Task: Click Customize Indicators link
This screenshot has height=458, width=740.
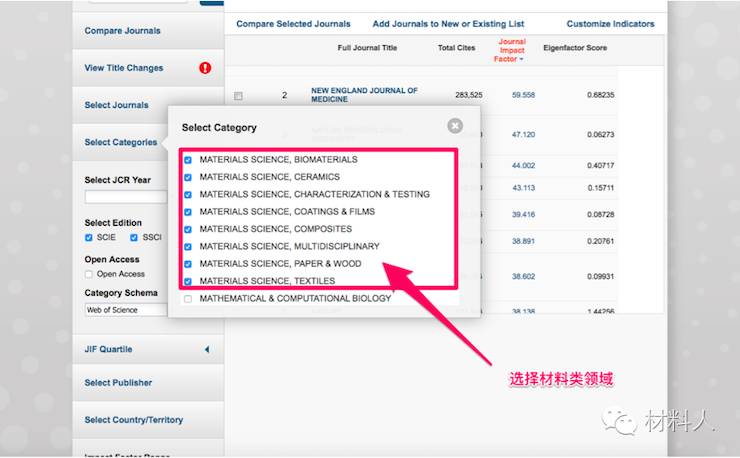Action: pos(610,24)
